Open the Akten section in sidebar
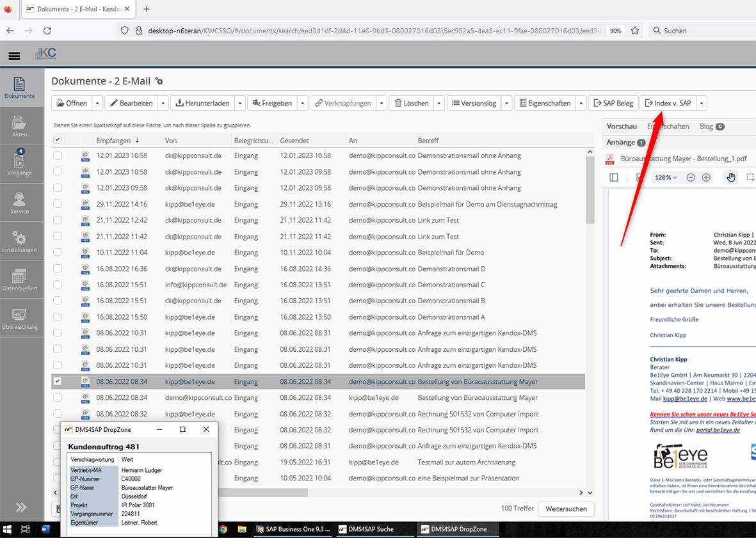The height and width of the screenshot is (538, 756). point(19,127)
